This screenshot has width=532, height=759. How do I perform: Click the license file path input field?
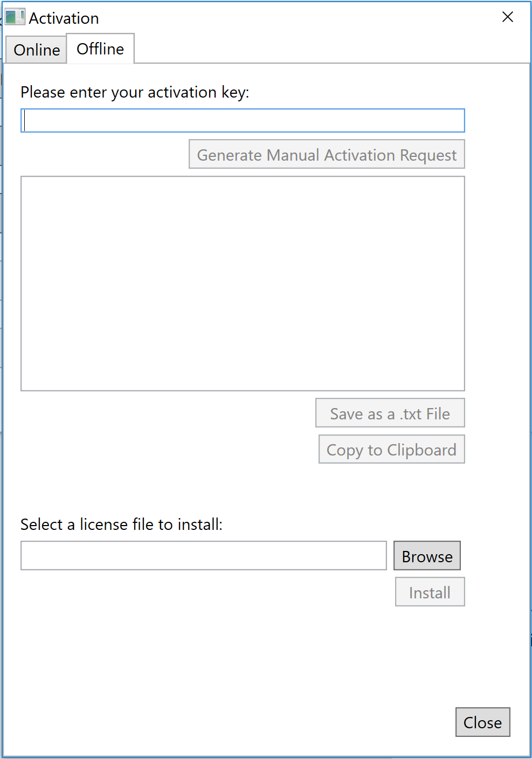(x=203, y=556)
